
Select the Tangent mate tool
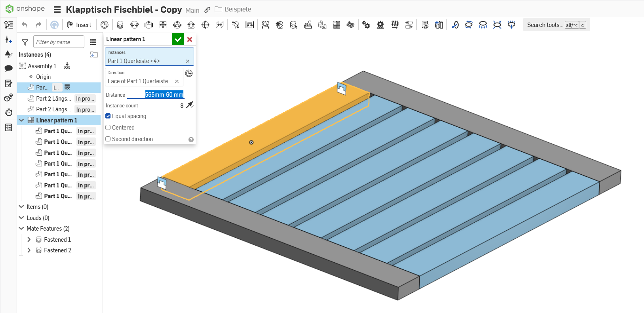236,25
